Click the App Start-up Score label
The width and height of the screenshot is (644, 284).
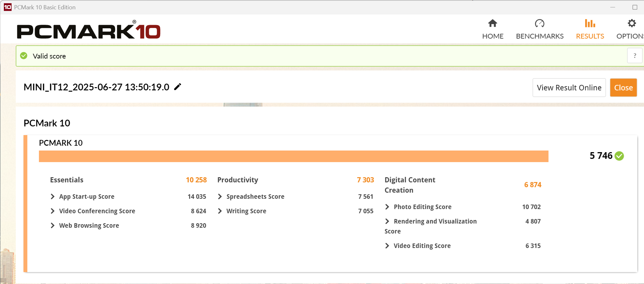click(87, 197)
